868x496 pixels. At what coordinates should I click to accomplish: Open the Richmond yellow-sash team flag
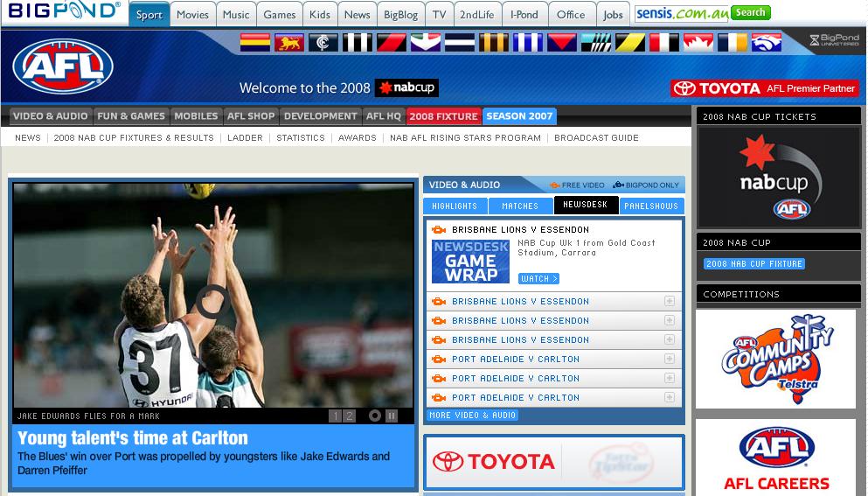coord(630,43)
